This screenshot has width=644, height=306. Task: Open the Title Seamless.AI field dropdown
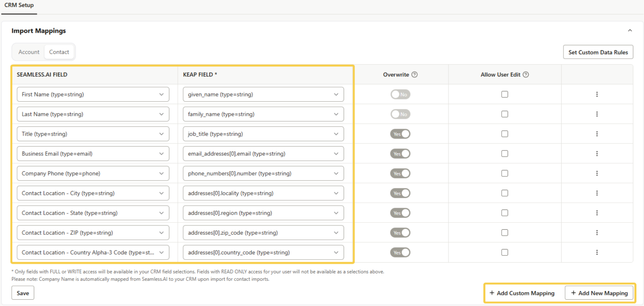tap(93, 134)
